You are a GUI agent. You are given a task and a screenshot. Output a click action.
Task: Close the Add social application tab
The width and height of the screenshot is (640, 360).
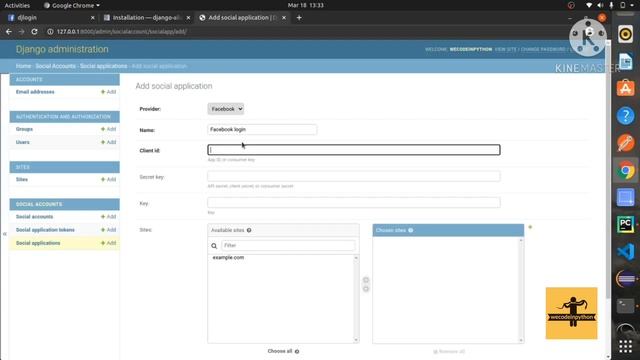coord(284,18)
